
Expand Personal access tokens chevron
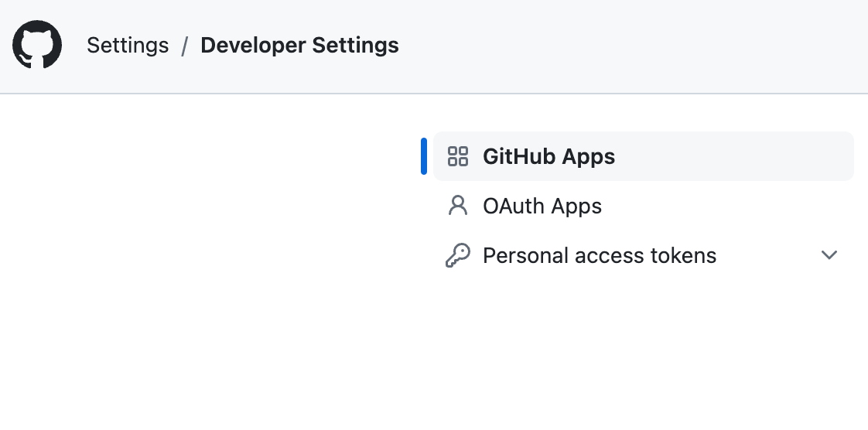(829, 255)
